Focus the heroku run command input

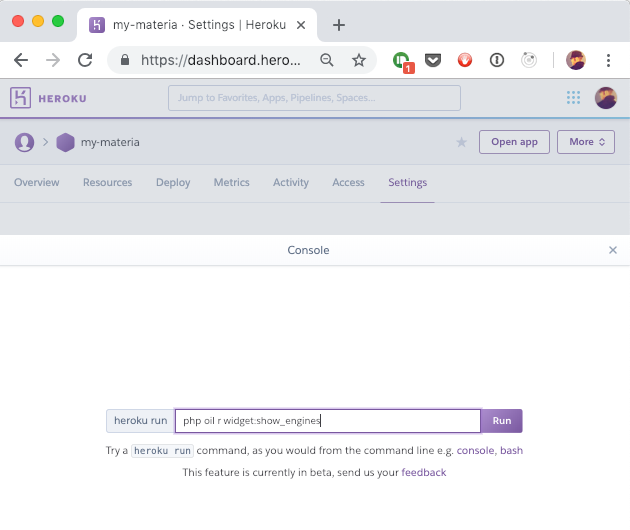(x=328, y=421)
